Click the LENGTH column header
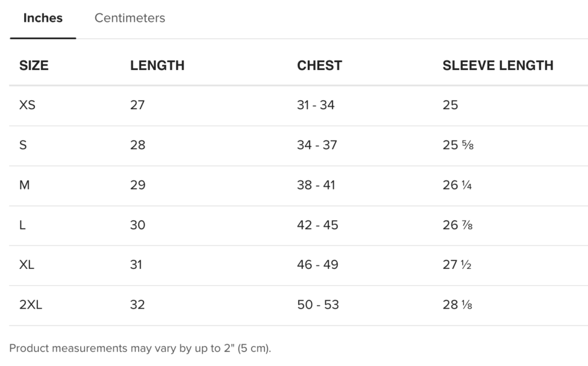Screen dimensions: 588x366 pos(157,66)
